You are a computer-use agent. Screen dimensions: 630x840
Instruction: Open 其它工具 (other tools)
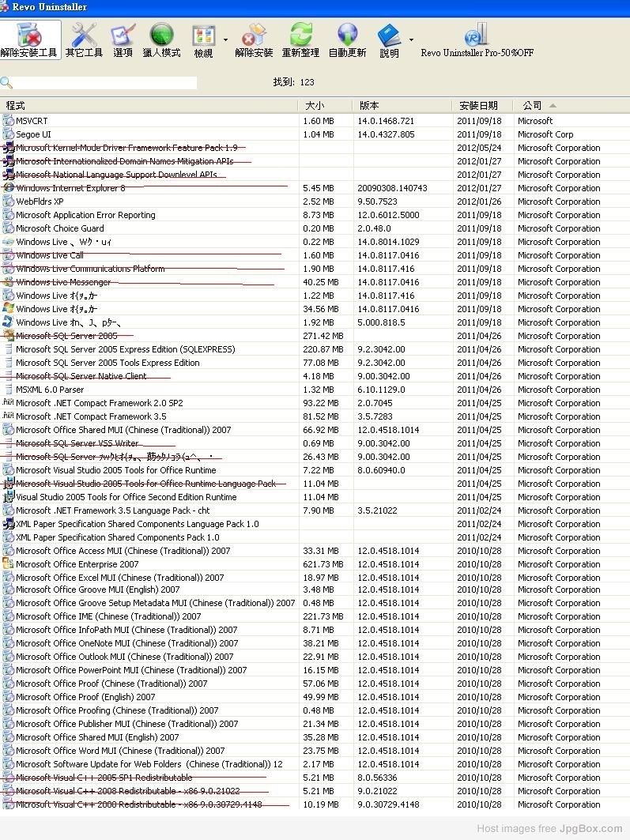pyautogui.click(x=84, y=41)
